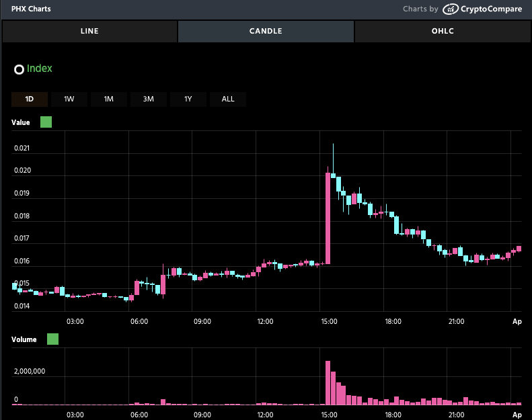Open the CryptoCompare text link
532x420 pixels.
(491, 9)
